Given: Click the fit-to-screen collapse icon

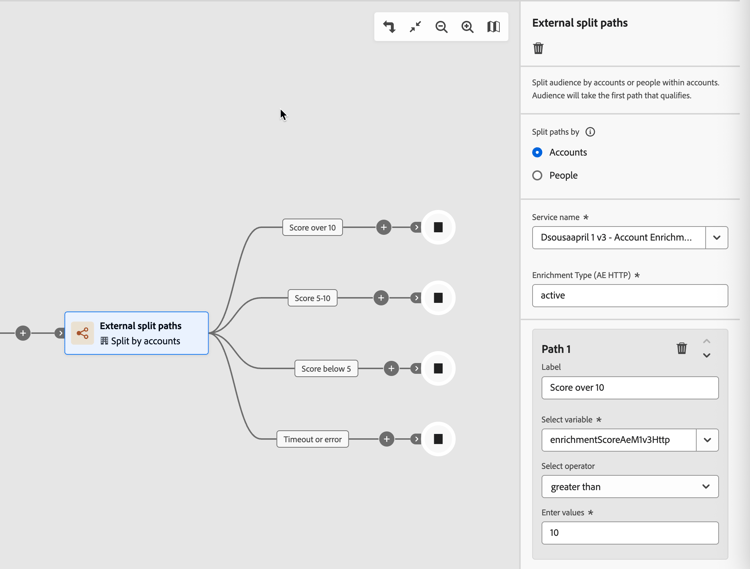Looking at the screenshot, I should click(415, 27).
